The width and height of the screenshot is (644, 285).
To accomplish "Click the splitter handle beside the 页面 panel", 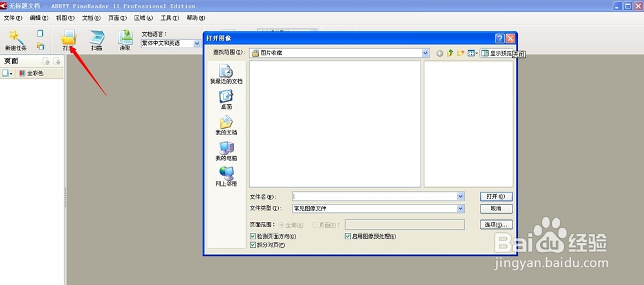I will coord(65,197).
